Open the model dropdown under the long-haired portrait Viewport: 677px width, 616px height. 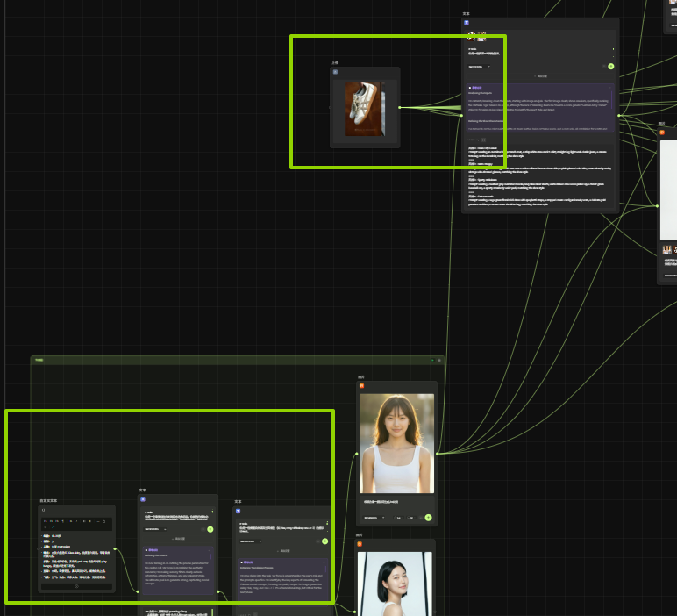pos(374,518)
